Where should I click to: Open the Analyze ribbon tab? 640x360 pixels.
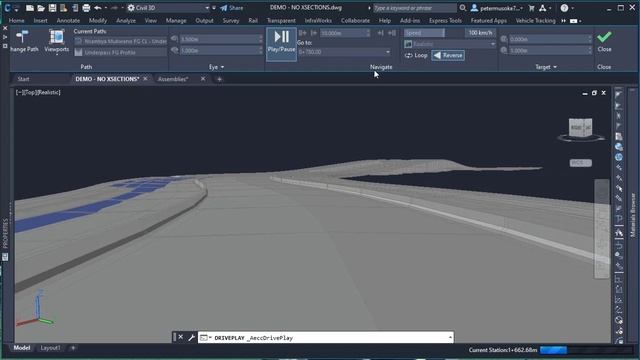(126, 20)
